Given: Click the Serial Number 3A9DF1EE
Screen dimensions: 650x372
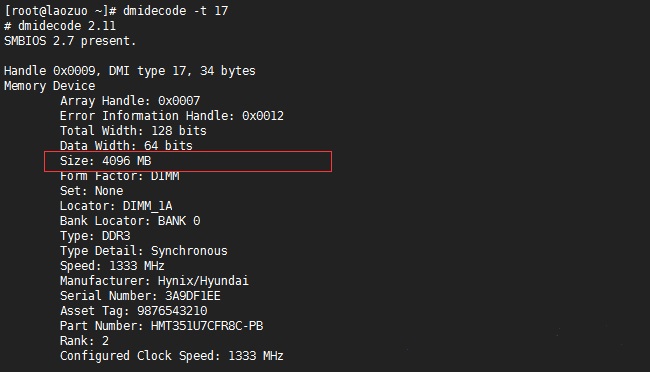Looking at the screenshot, I should (x=192, y=296).
